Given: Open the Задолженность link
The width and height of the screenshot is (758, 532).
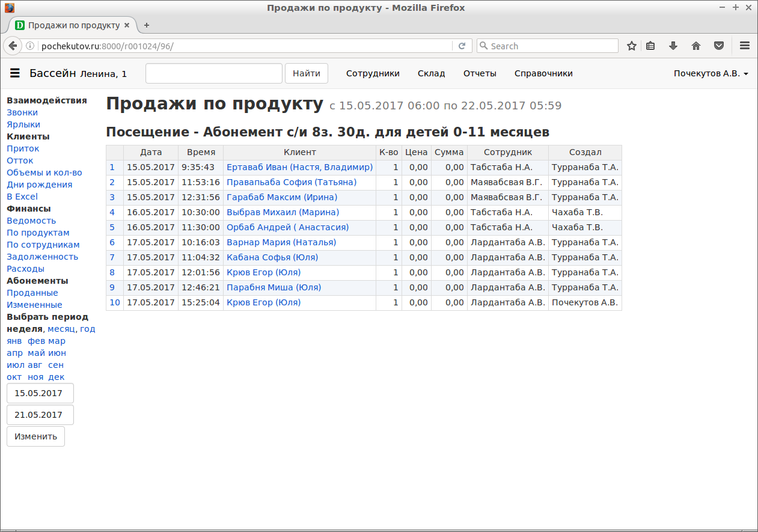Looking at the screenshot, I should [43, 257].
